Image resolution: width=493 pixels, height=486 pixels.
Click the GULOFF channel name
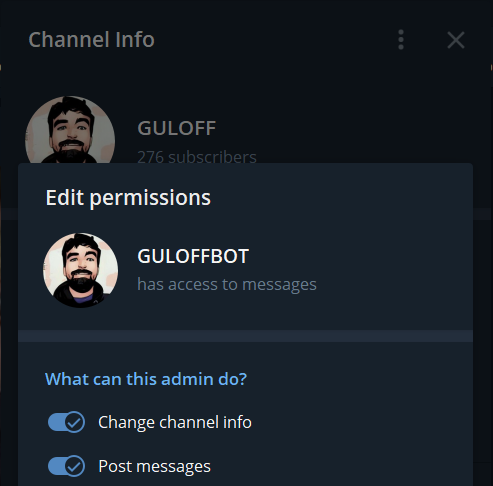(177, 128)
